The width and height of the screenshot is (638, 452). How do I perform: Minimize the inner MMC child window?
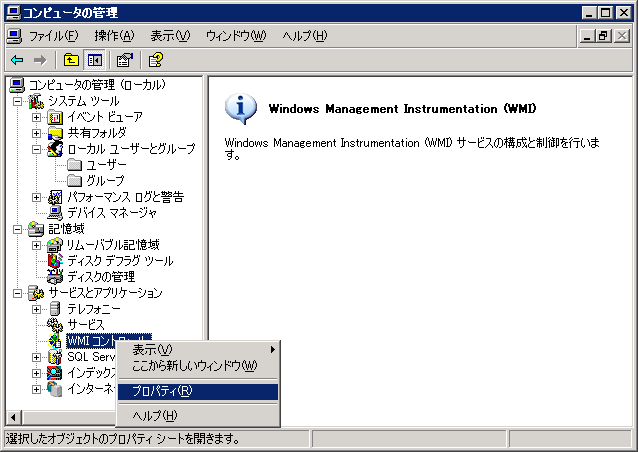(x=587, y=36)
